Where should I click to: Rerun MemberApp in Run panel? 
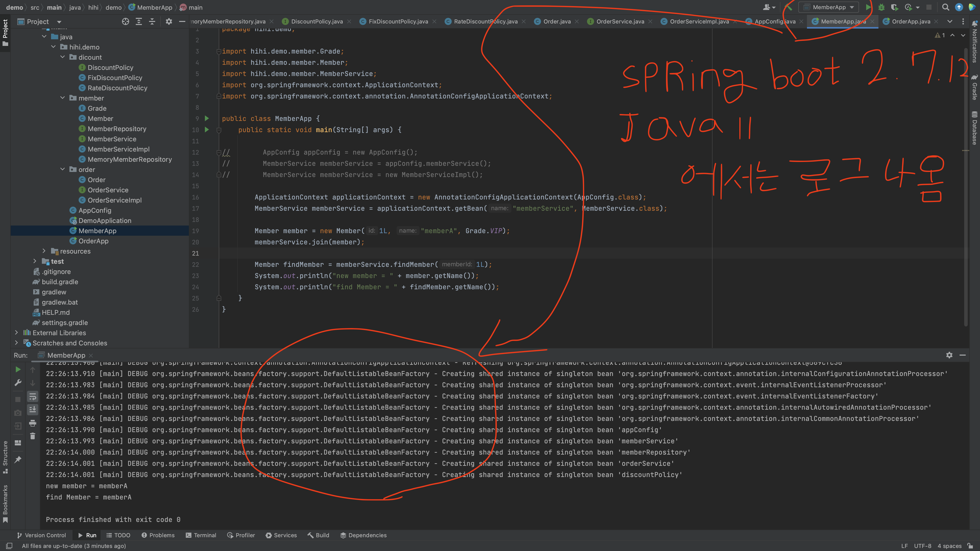18,369
